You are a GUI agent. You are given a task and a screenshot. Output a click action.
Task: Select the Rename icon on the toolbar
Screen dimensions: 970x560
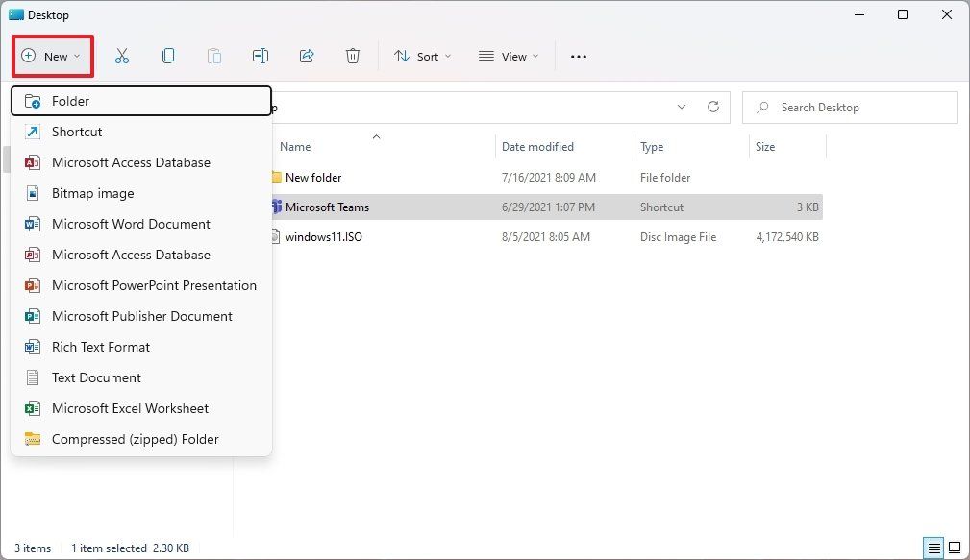[x=260, y=56]
